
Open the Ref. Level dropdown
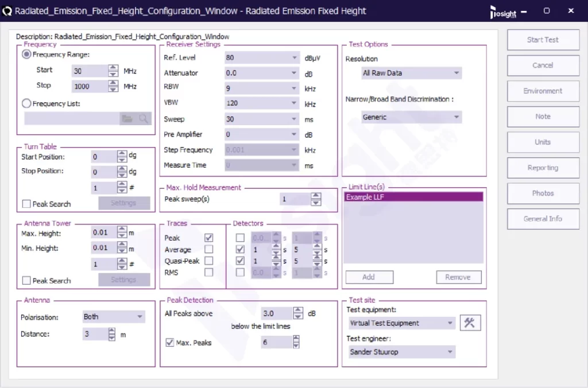click(262, 57)
